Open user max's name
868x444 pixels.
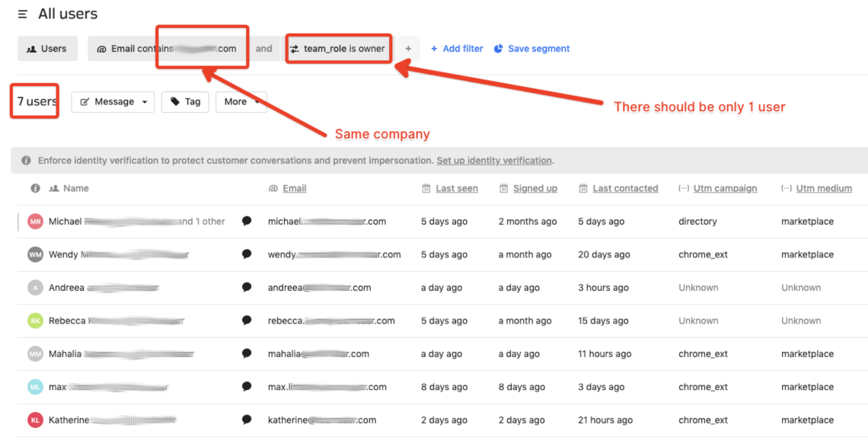point(108,387)
